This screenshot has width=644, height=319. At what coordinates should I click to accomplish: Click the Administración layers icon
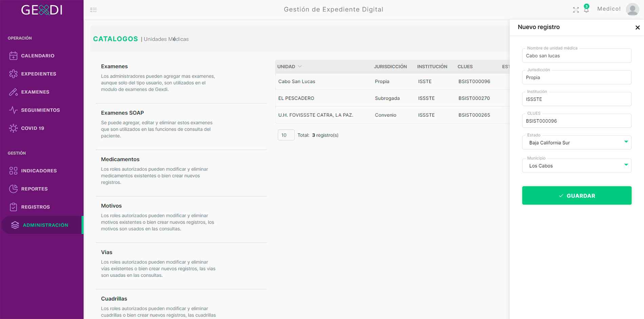click(15, 225)
